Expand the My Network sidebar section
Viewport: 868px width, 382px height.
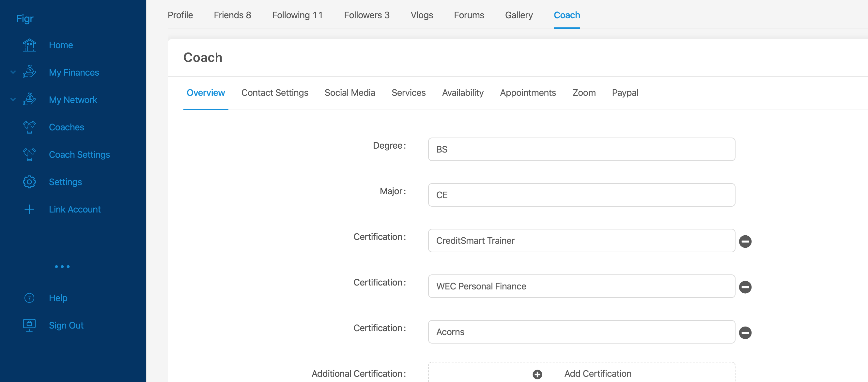click(x=13, y=100)
